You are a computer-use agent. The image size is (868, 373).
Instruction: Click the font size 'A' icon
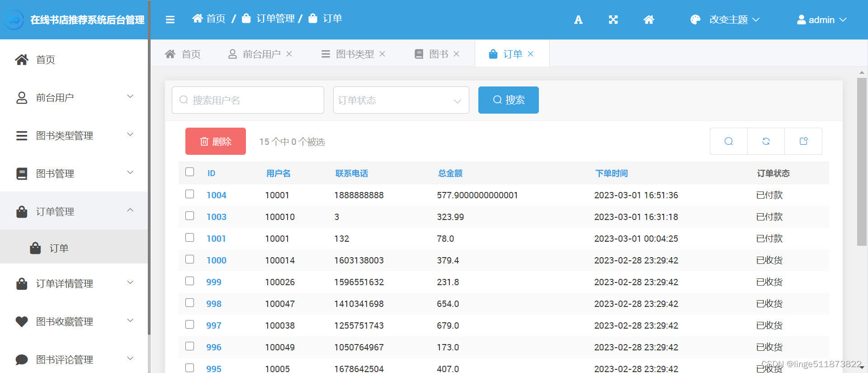pos(578,19)
